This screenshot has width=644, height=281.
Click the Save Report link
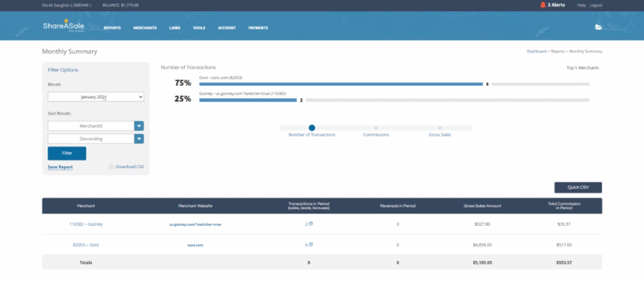coord(60,167)
